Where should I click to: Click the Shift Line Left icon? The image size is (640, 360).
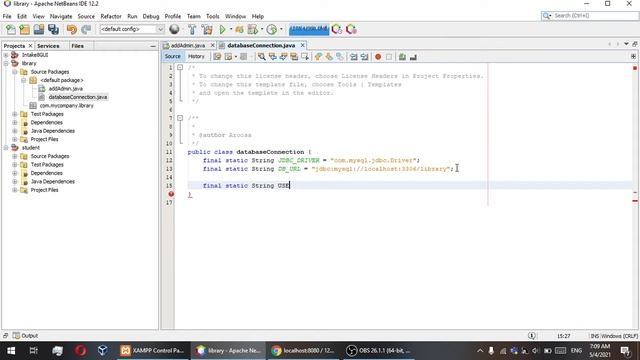[x=353, y=57]
